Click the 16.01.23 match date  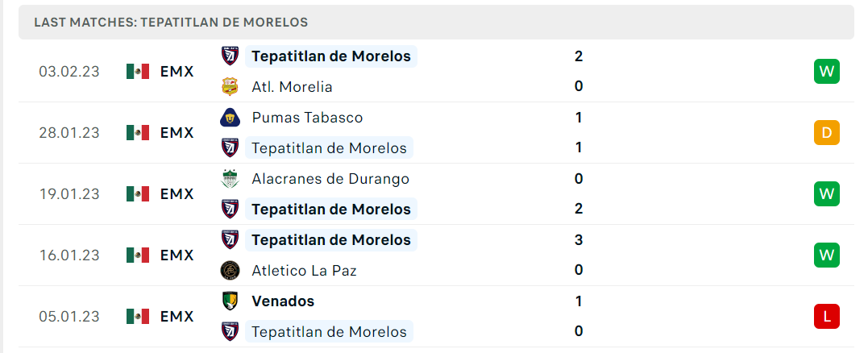pyautogui.click(x=69, y=255)
